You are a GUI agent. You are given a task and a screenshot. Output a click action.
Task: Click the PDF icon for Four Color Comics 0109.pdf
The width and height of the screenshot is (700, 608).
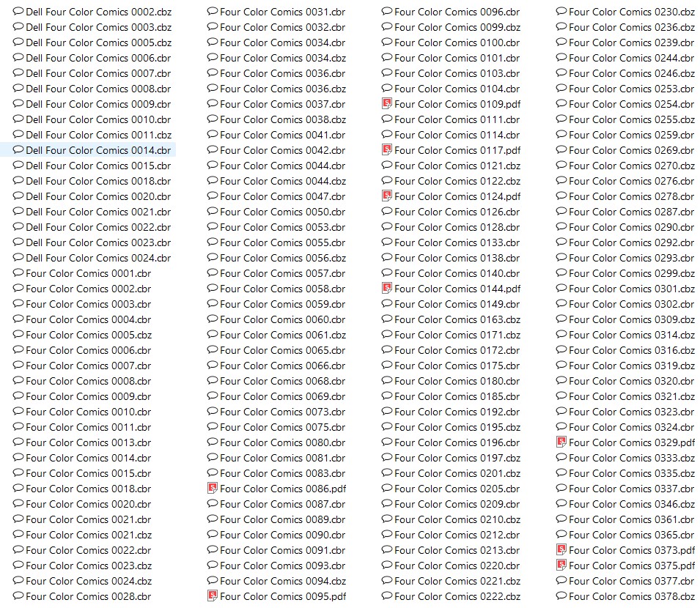pyautogui.click(x=387, y=104)
